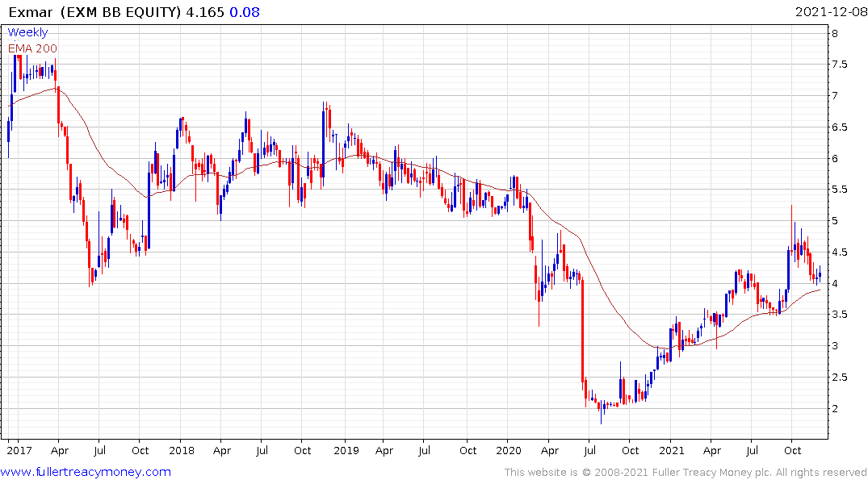Click the 8 price axis label
Viewport: 868px width, 484px height.
click(835, 34)
